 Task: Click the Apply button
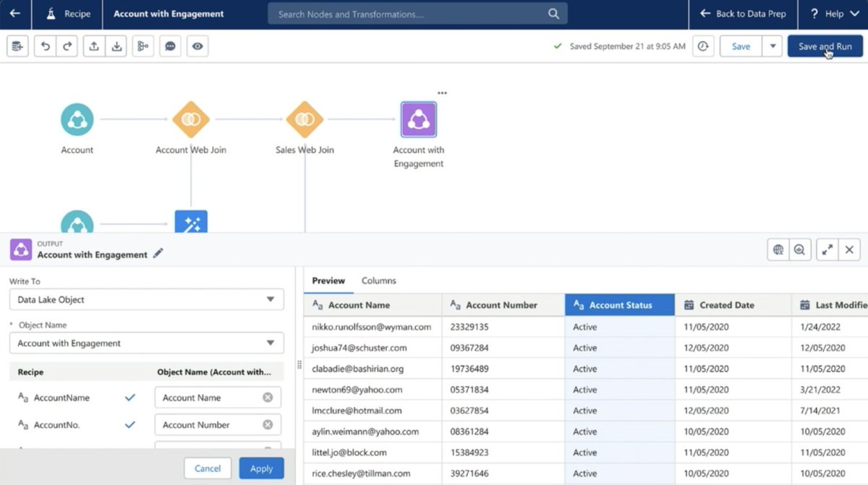pos(261,468)
